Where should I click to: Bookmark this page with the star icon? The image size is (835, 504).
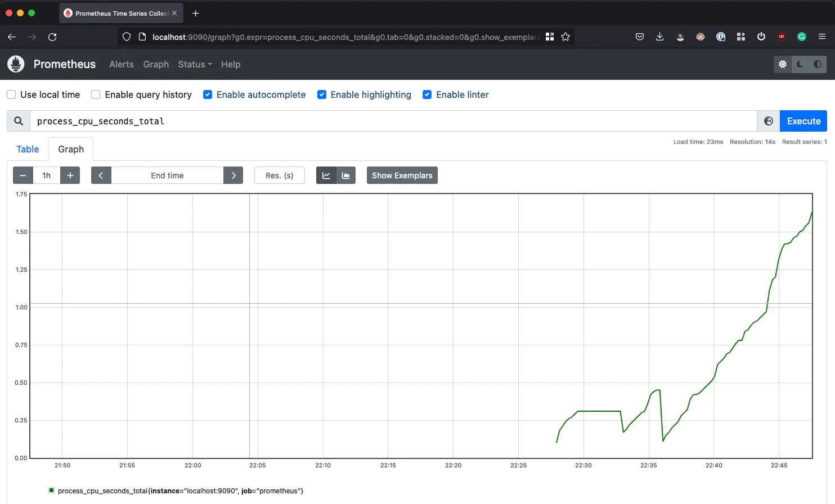tap(565, 37)
